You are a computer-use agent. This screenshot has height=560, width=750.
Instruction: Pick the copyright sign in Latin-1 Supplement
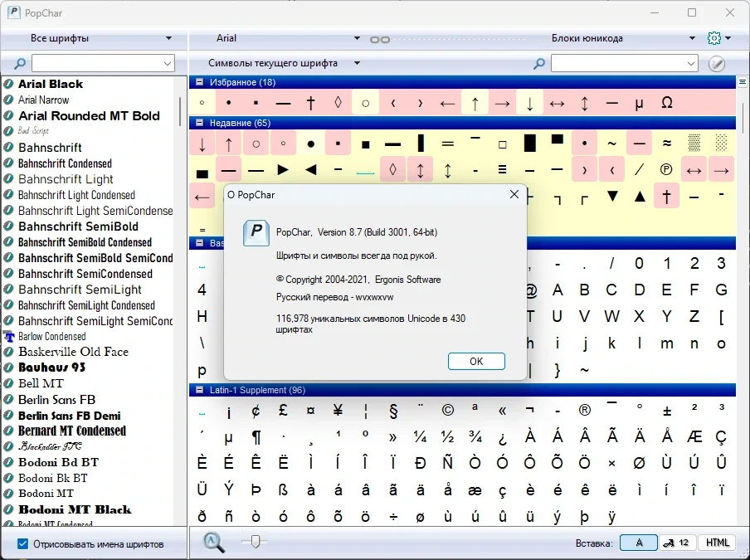point(448,411)
